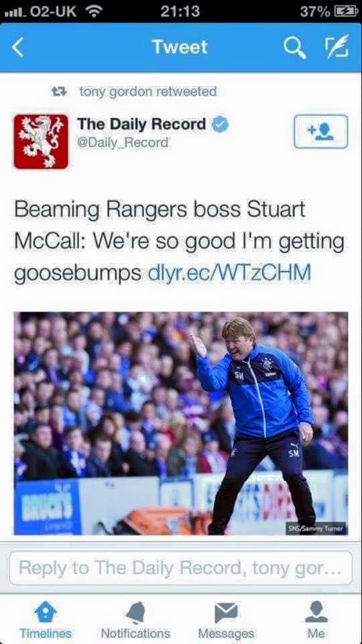Go to the Messages tab
The height and width of the screenshot is (644, 362).
click(226, 620)
